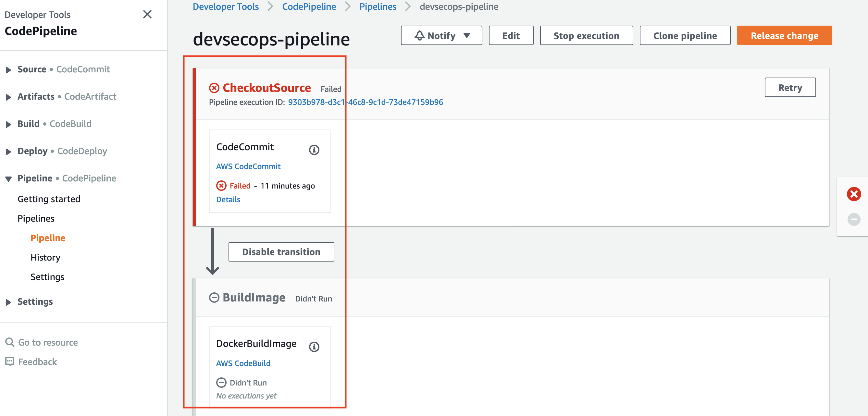Show info for DockerBuildImage action
868x416 pixels.
point(314,347)
